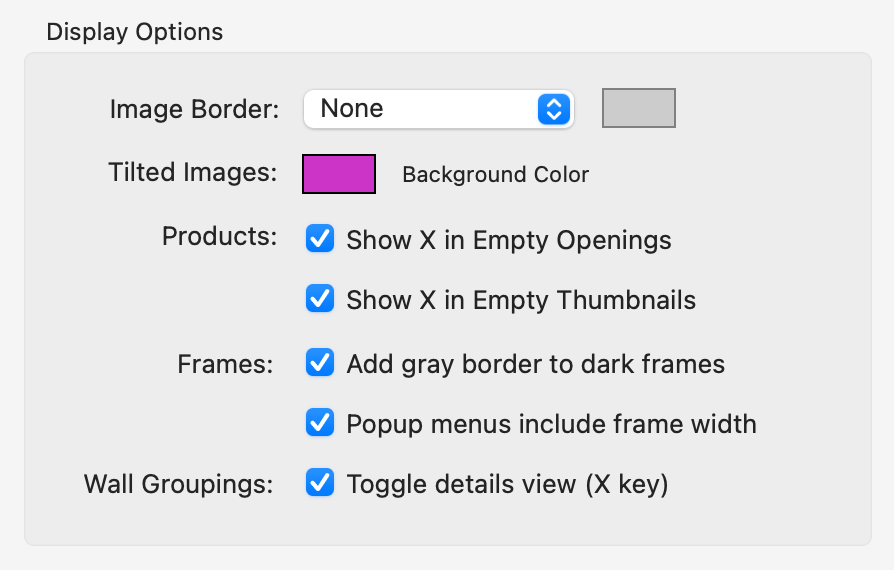Open the Image Border dropdown menu

click(436, 109)
